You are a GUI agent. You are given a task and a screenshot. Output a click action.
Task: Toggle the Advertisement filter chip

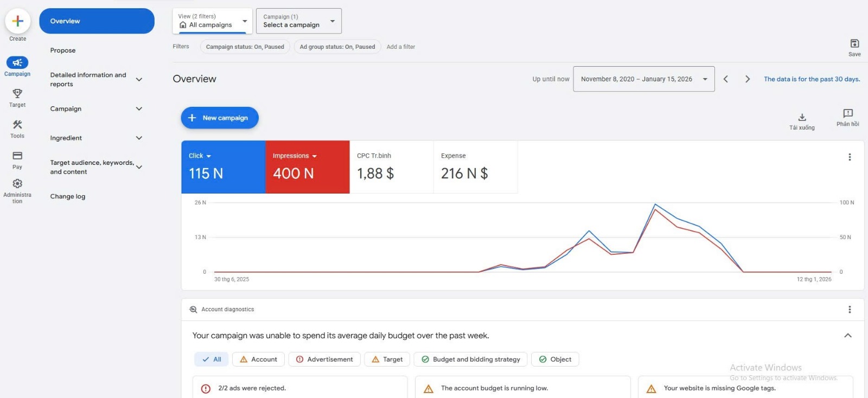pyautogui.click(x=324, y=360)
